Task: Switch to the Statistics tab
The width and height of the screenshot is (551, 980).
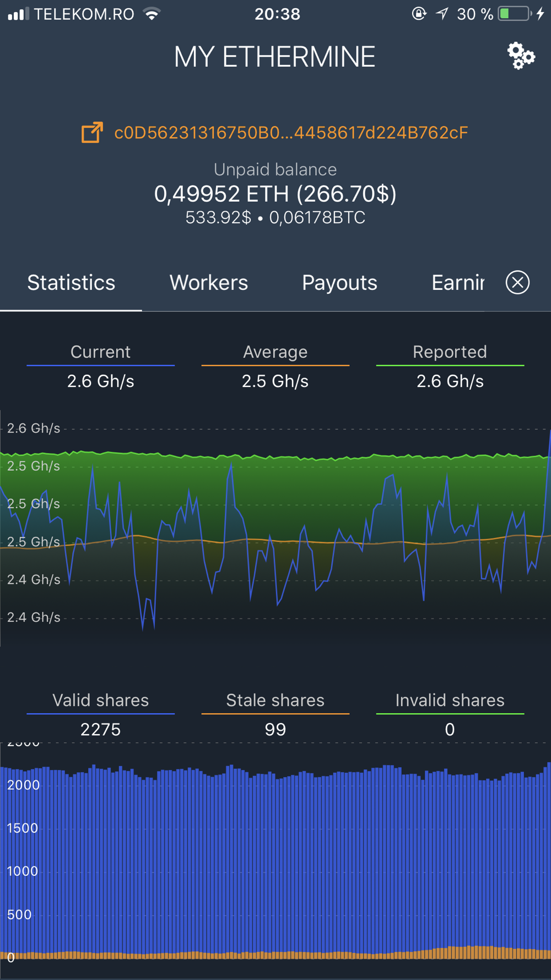Action: (71, 283)
